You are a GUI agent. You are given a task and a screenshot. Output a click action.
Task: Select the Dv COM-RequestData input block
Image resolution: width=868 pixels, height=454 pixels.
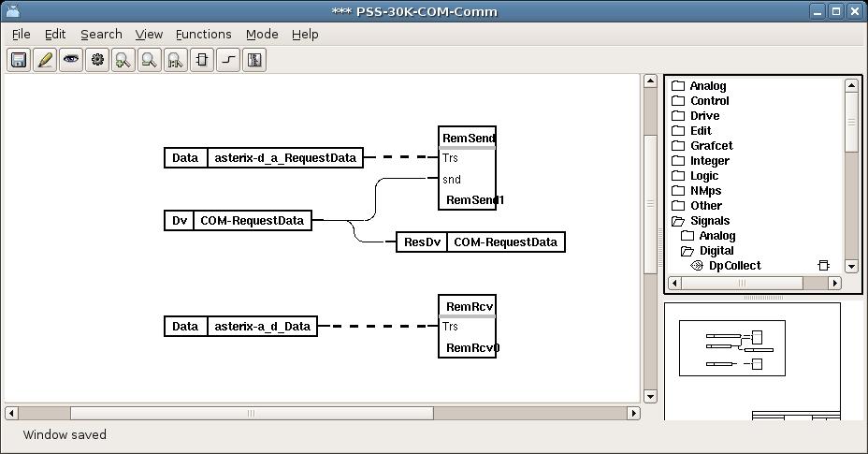[x=238, y=221]
